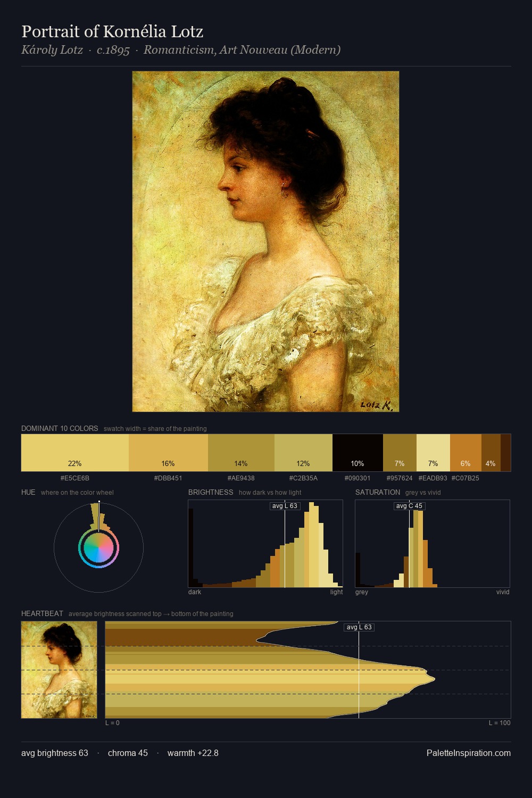The image size is (532, 798).
Task: Click the hex label '#E5CE6B'
Action: [x=75, y=478]
